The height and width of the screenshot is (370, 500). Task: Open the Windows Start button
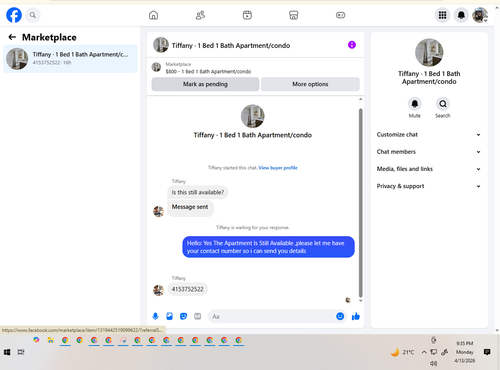point(7,352)
